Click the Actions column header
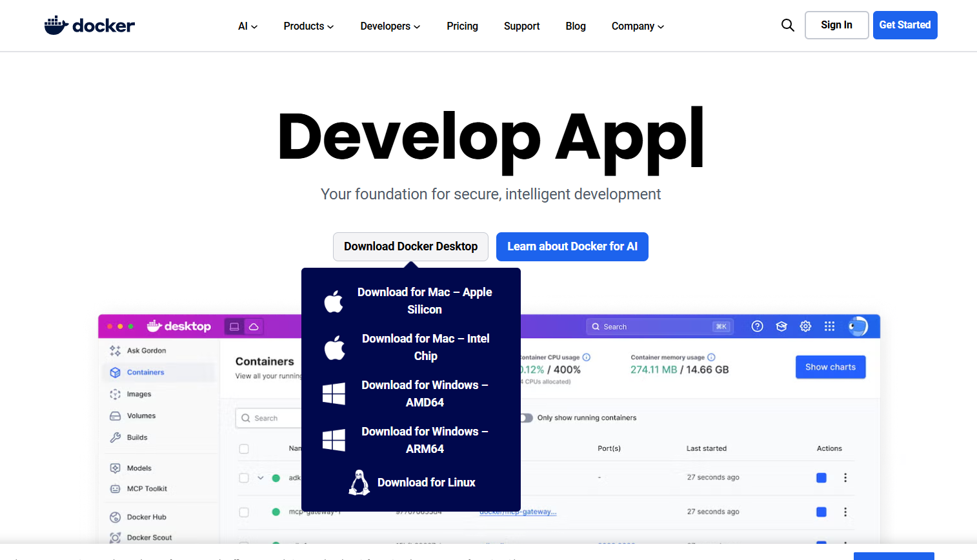 click(x=829, y=448)
